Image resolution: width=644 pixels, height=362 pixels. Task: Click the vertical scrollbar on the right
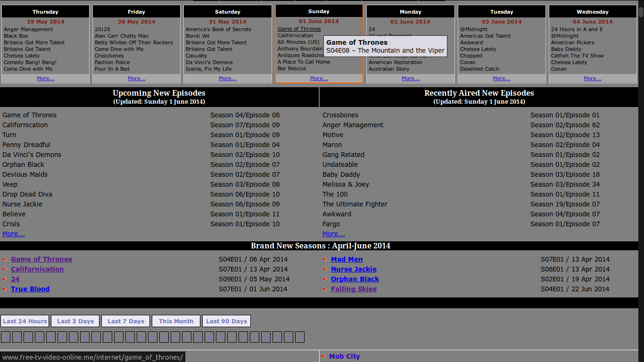(641, 141)
